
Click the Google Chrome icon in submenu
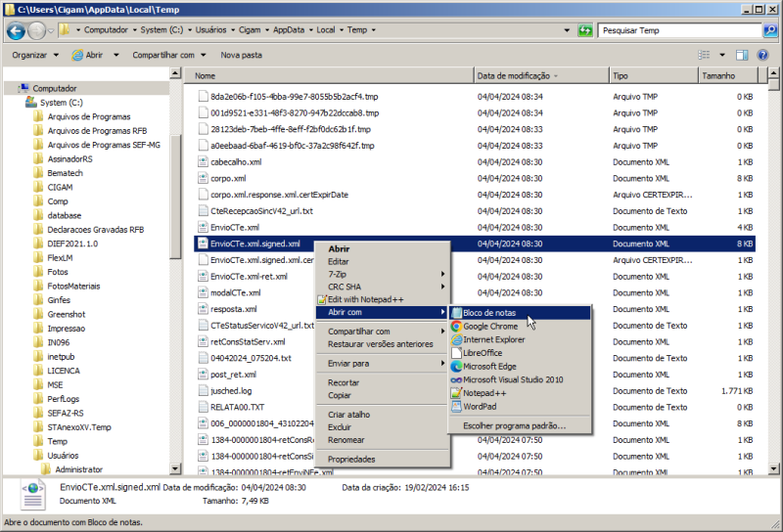coord(456,327)
